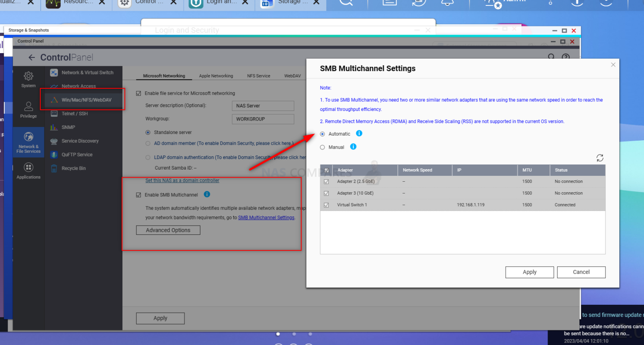Uncheck the Adapter 2 (2.5 GbE) checkbox
644x345 pixels.
point(326,182)
